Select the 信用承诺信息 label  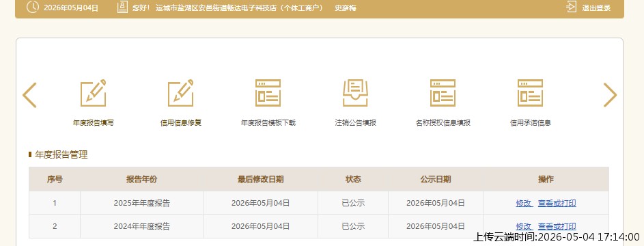tap(530, 123)
